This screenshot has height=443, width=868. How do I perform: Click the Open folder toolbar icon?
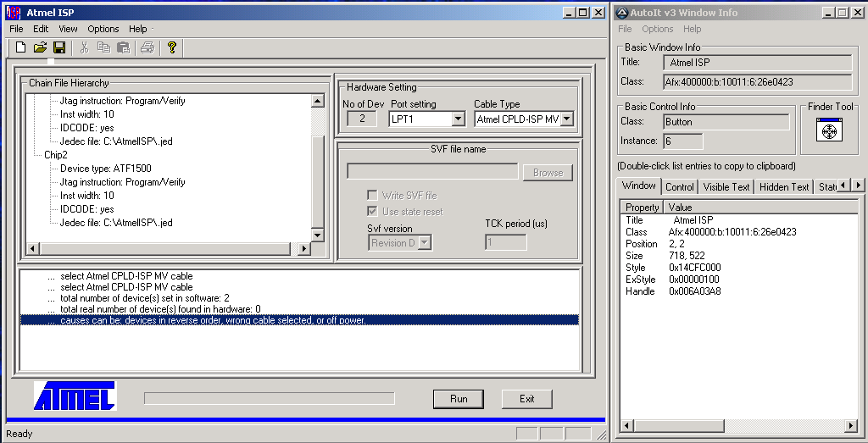point(40,47)
